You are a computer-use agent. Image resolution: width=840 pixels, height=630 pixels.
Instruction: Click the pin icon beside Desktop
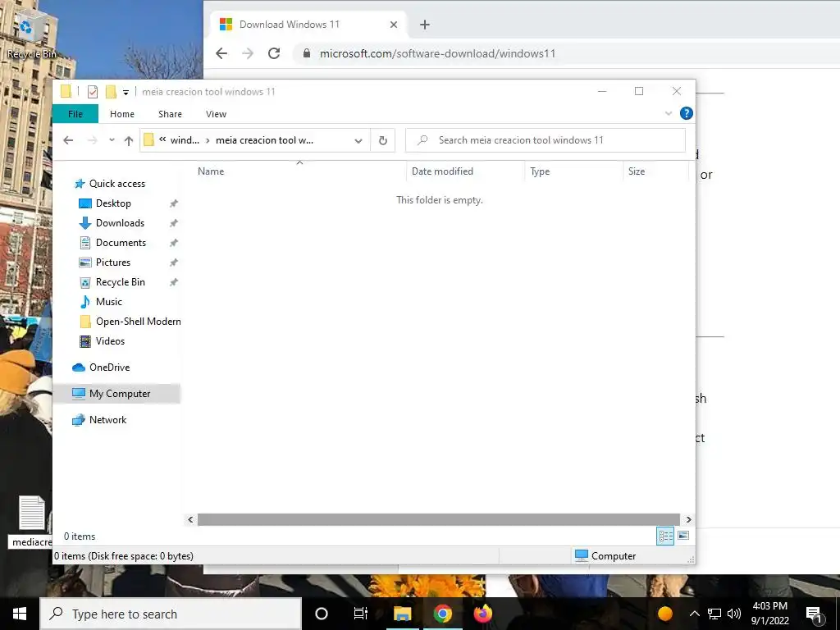(174, 203)
